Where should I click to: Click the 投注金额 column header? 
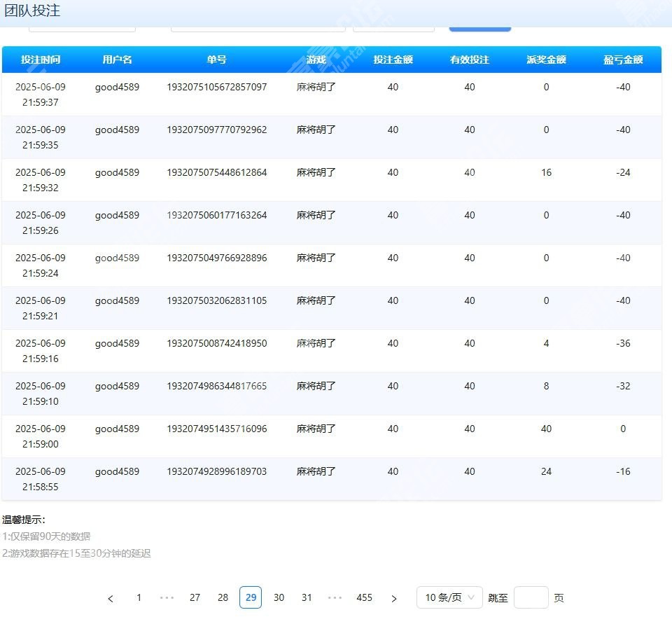pos(393,60)
